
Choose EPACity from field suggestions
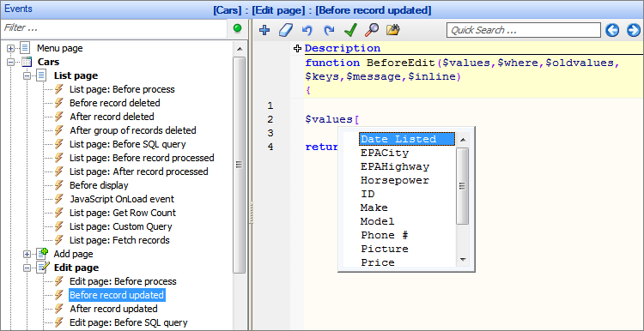point(385,153)
